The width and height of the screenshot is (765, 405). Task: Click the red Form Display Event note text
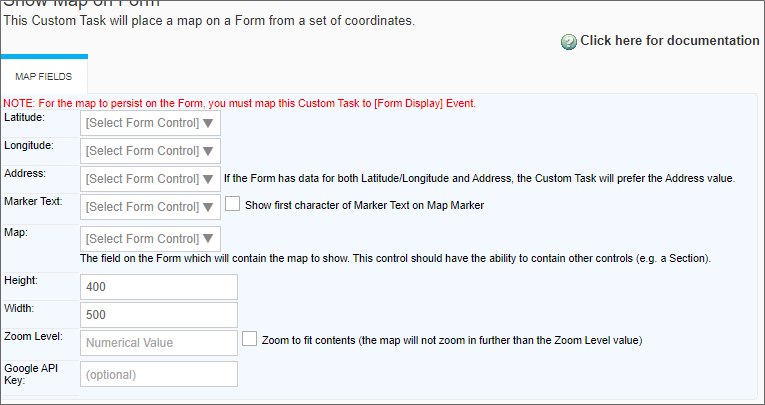click(240, 103)
